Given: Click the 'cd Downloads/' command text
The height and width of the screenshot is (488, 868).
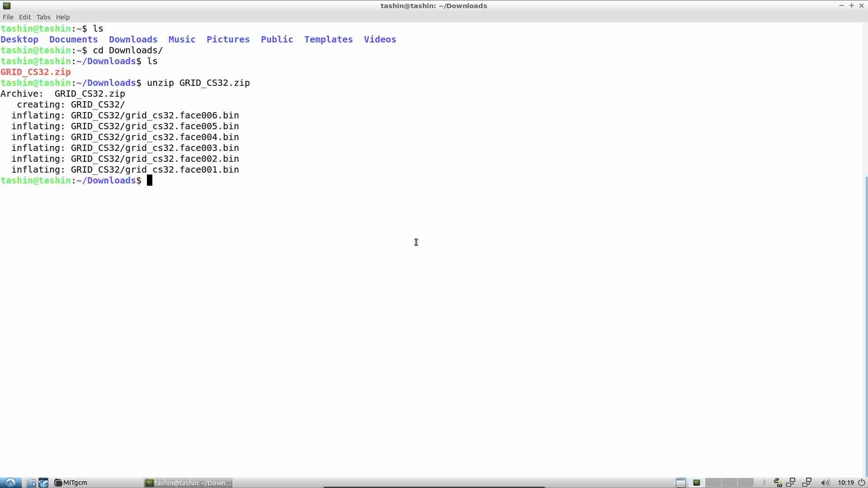Looking at the screenshot, I should (128, 50).
